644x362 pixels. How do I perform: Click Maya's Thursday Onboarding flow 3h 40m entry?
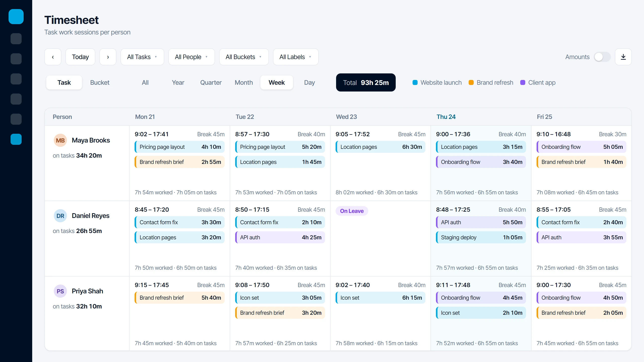tap(481, 162)
